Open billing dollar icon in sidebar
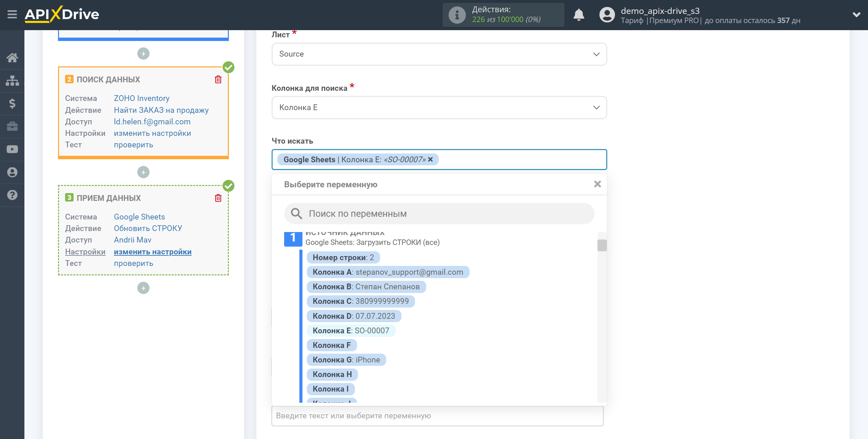This screenshot has height=439, width=868. pyautogui.click(x=12, y=103)
